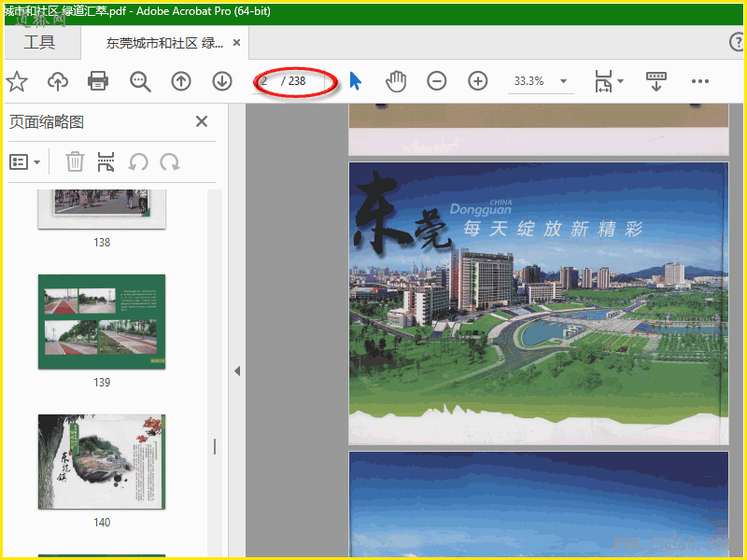
Task: Expand the page fit options arrow
Action: pos(620,81)
